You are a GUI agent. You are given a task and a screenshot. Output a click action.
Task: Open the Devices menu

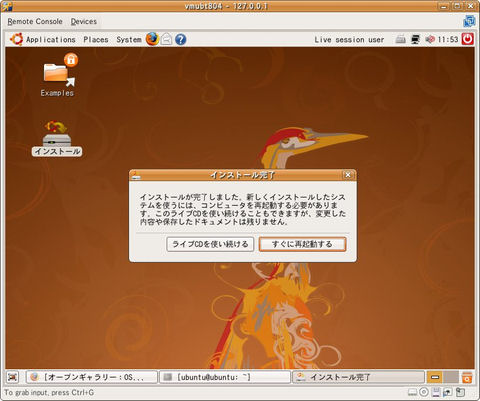pyautogui.click(x=84, y=22)
